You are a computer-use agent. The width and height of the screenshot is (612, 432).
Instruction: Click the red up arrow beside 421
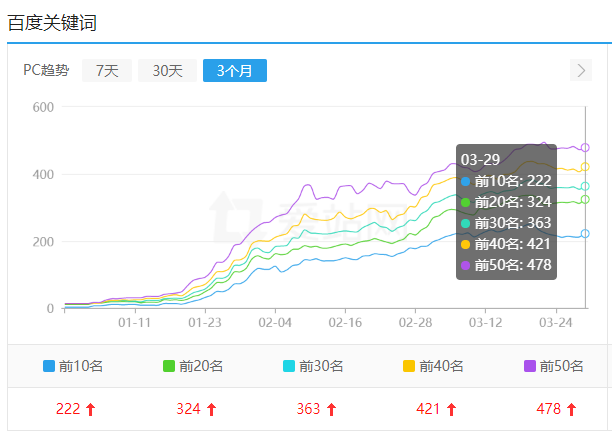[451, 409]
